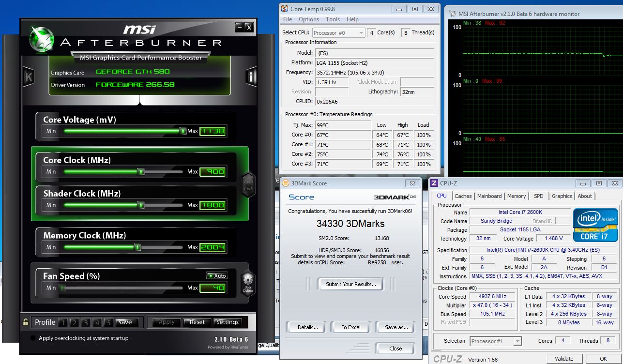The width and height of the screenshot is (623, 364).
Task: Click the Memory Clock value field 2004
Action: coord(213,247)
